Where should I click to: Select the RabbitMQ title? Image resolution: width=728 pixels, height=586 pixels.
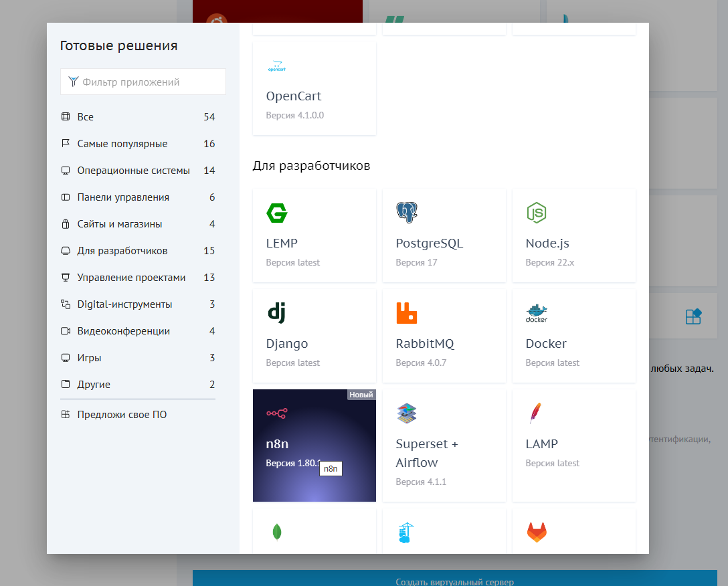coord(425,344)
